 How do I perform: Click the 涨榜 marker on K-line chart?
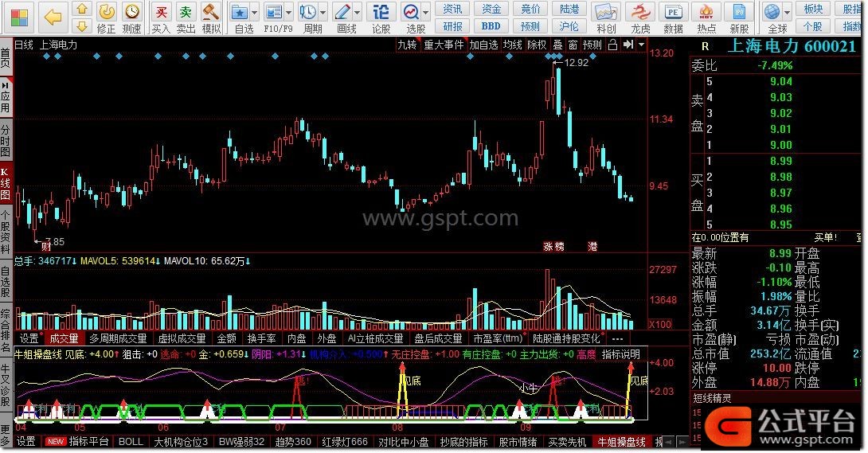point(553,247)
